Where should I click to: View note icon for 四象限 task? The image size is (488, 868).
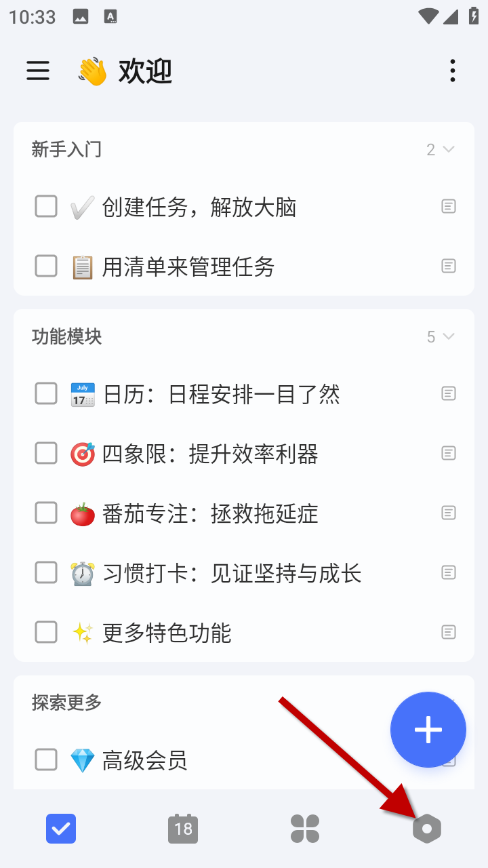click(449, 453)
